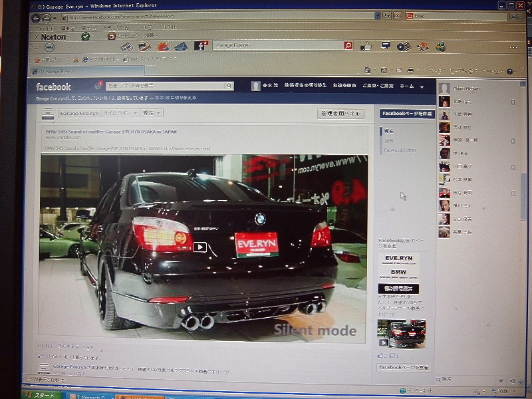Open the chat bubble toolbar icon

click(385, 46)
